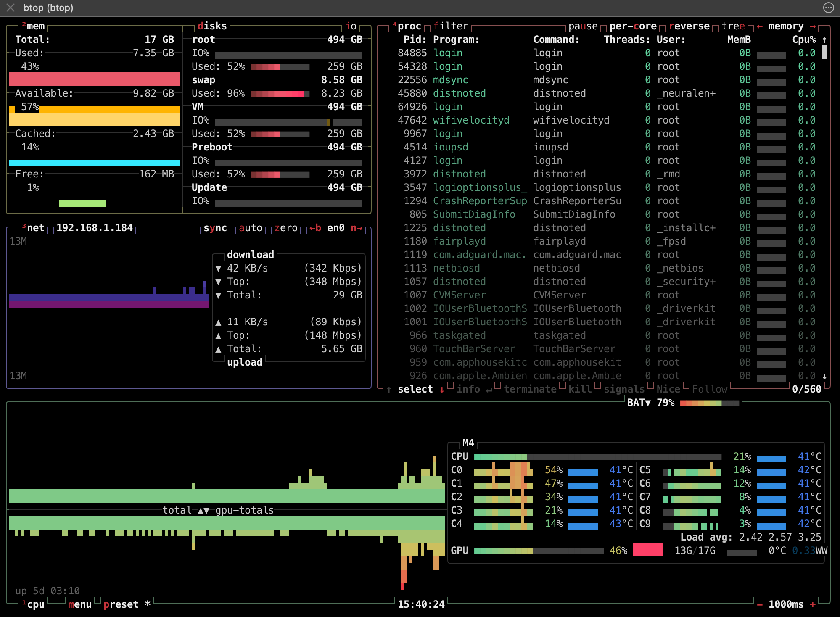Screen dimensions: 840x617
Task: Open the btop menu
Action: 80,604
